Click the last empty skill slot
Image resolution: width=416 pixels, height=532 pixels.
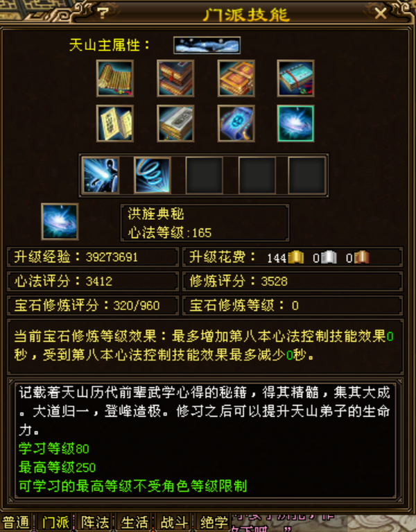307,175
